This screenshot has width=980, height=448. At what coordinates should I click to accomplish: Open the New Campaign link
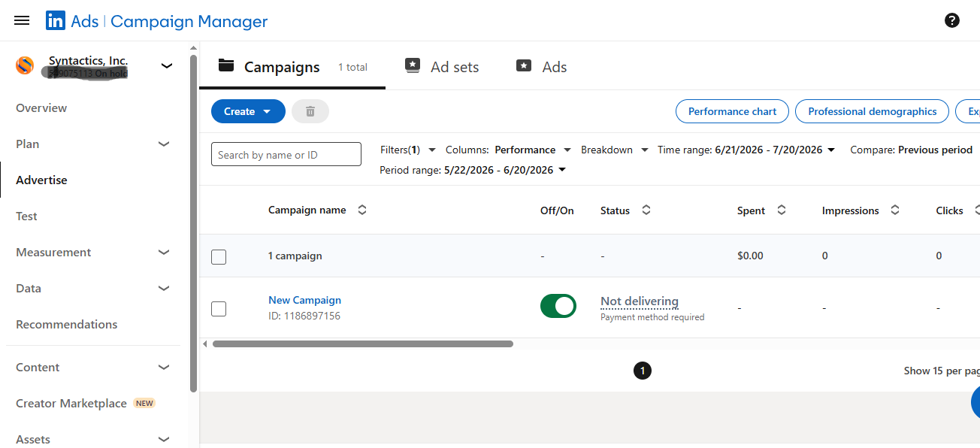304,300
